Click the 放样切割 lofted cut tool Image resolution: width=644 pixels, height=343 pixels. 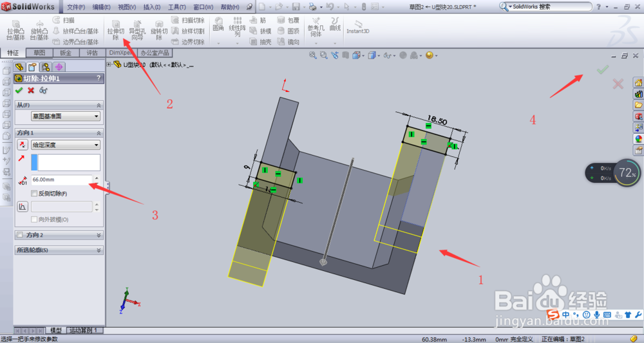187,31
